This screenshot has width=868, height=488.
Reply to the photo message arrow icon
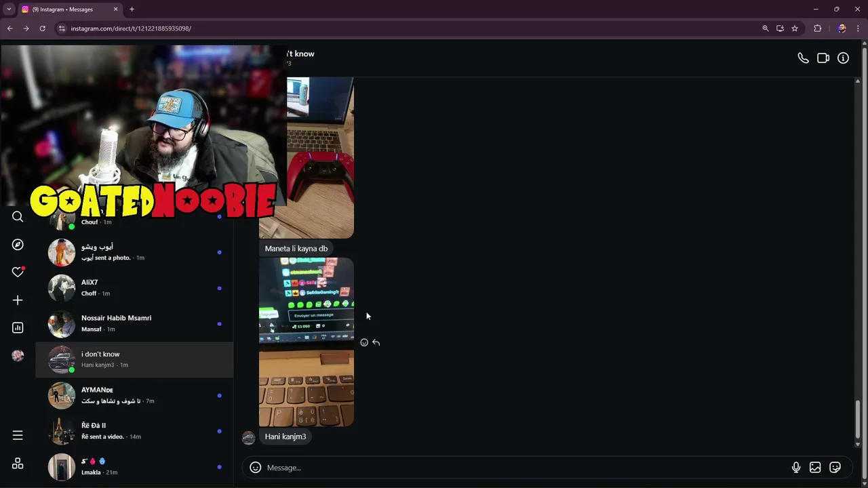click(x=376, y=343)
